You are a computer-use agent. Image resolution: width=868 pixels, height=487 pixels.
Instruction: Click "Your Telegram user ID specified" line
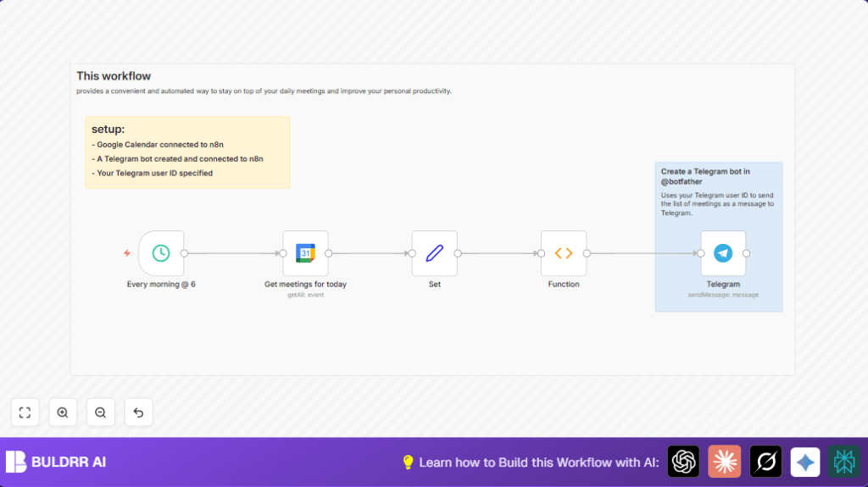tap(153, 174)
